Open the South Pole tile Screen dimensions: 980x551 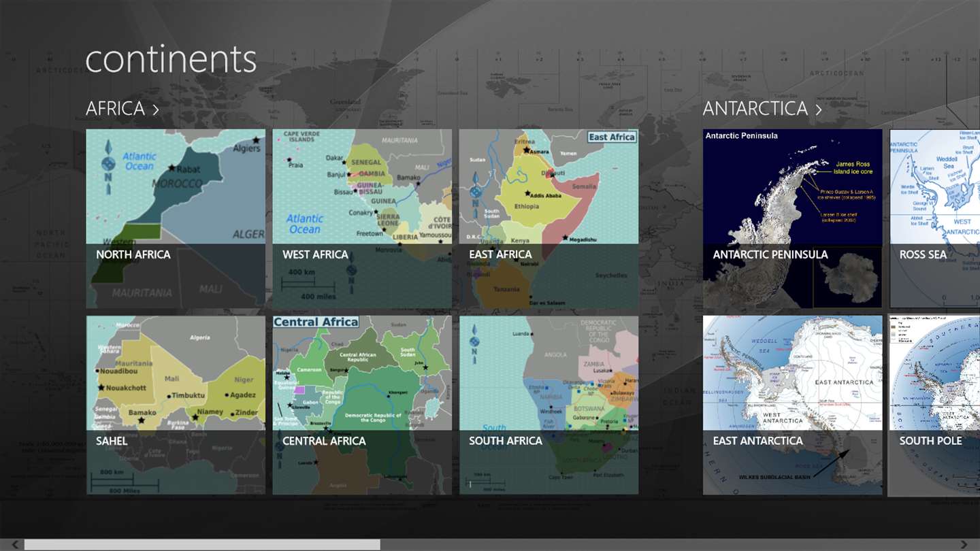(x=935, y=405)
